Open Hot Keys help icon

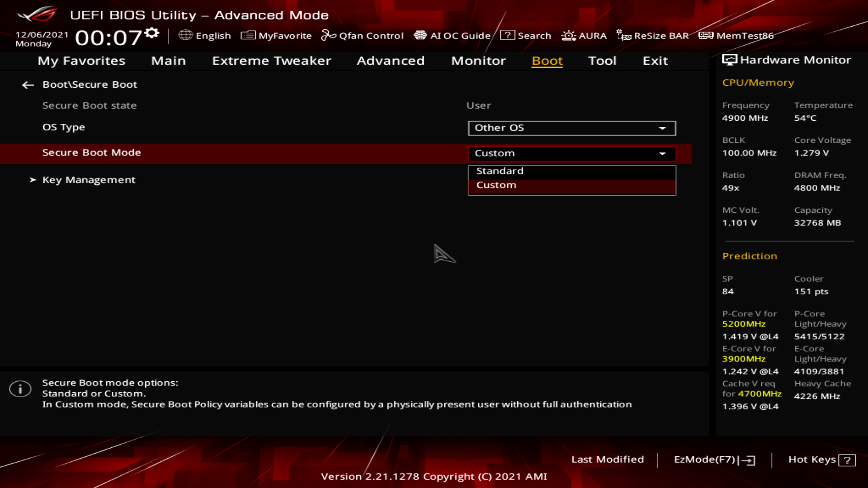847,460
